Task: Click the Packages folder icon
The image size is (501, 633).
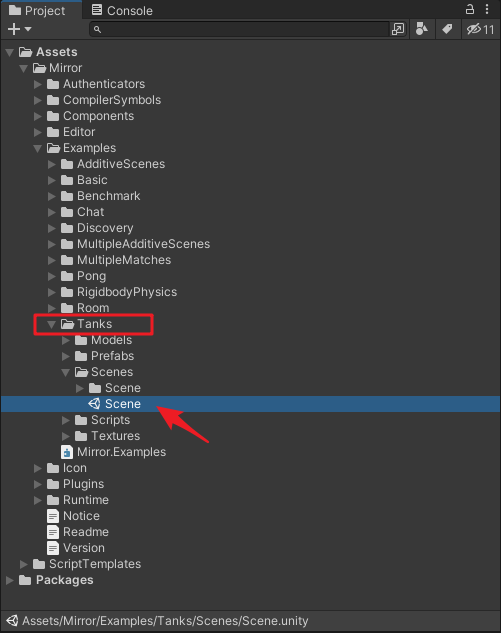Action: [x=25, y=580]
